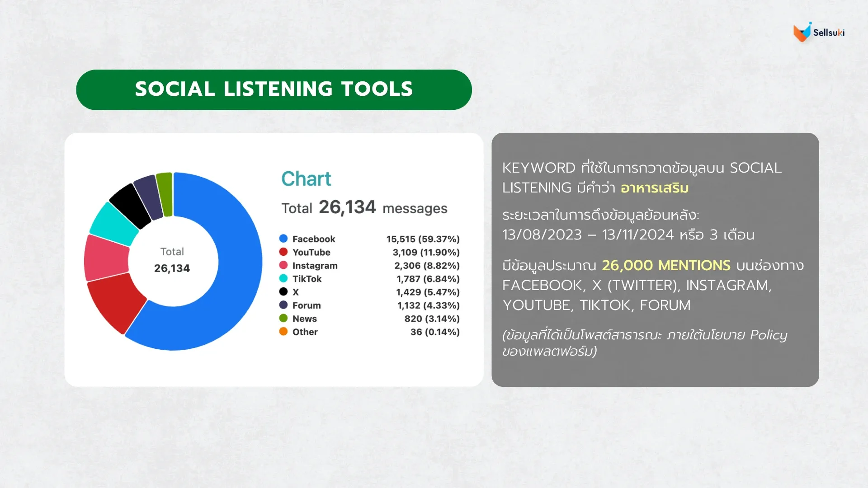Click the green News legend dot
The width and height of the screenshot is (868, 488).
[x=283, y=318]
